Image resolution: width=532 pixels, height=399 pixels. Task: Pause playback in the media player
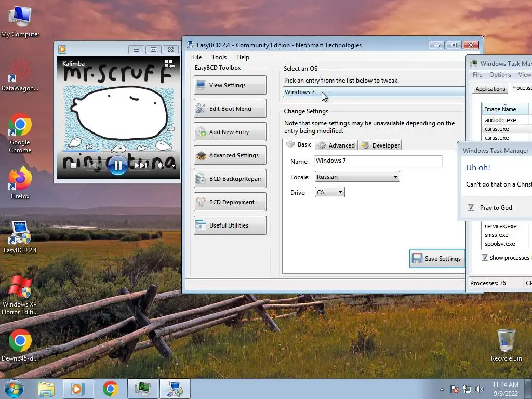[x=118, y=165]
